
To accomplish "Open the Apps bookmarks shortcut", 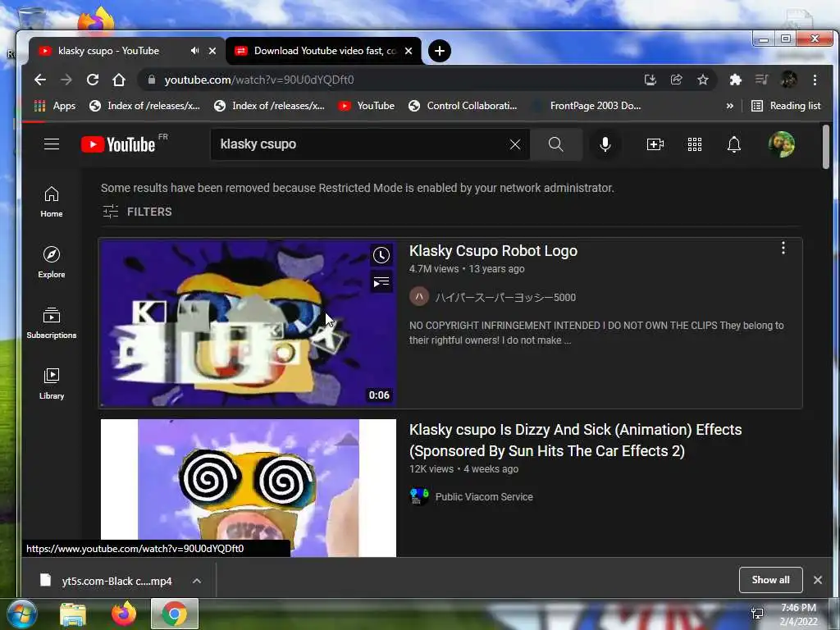I will tap(55, 106).
